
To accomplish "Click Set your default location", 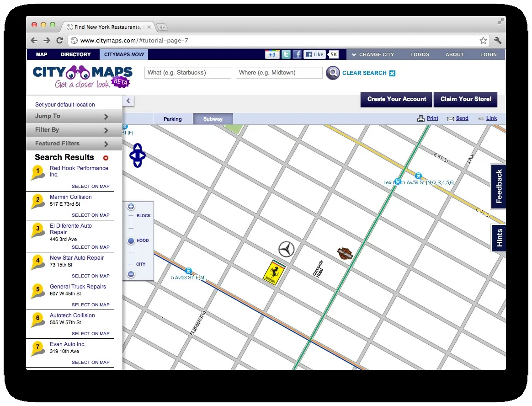I will click(65, 105).
